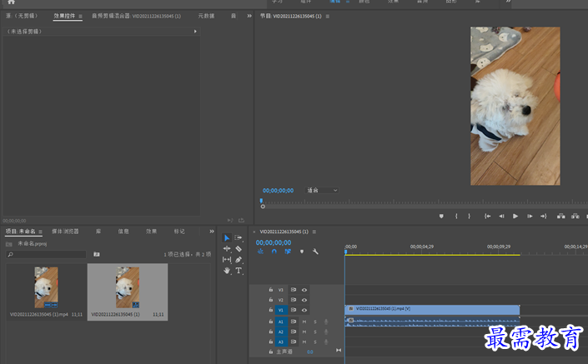Click the master track volume value 0.0

coord(309,352)
